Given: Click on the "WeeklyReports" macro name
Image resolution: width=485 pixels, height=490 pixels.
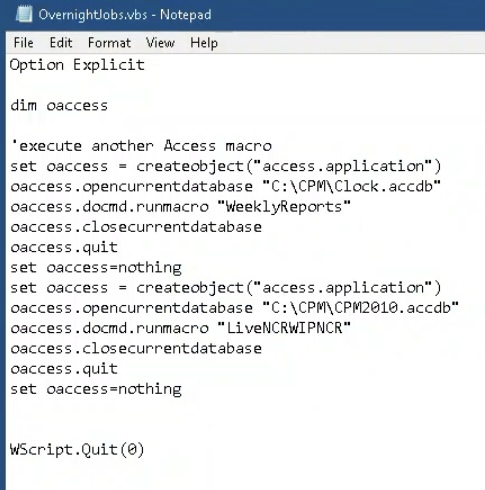Looking at the screenshot, I should pos(284,207).
